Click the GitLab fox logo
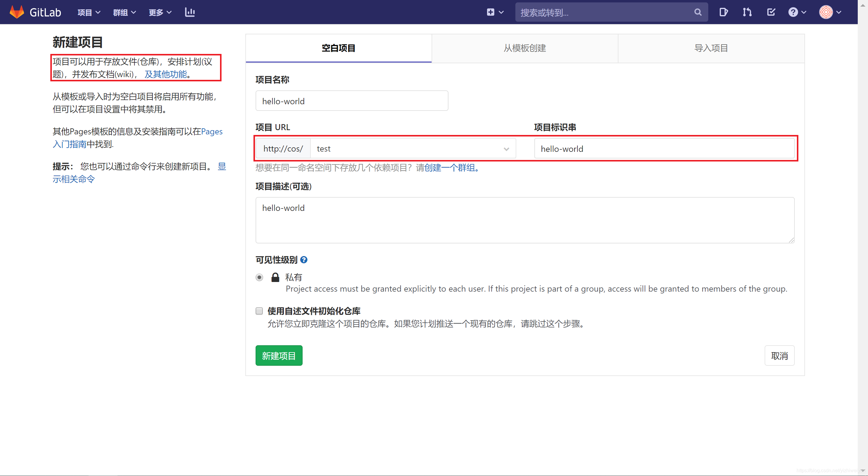This screenshot has height=476, width=868. [17, 12]
